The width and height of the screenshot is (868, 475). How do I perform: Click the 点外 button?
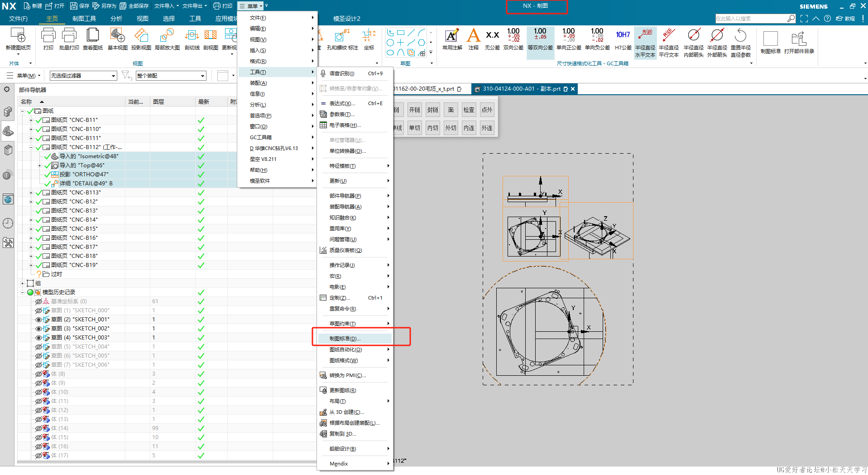coord(487,110)
